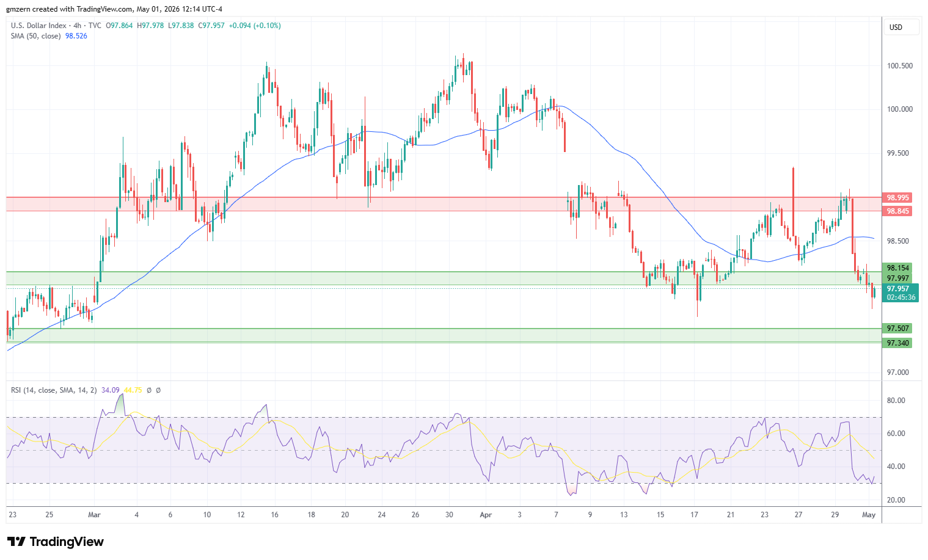Image resolution: width=928 pixels, height=560 pixels.
Task: Click the Mar date label on time axis
Action: click(x=94, y=515)
